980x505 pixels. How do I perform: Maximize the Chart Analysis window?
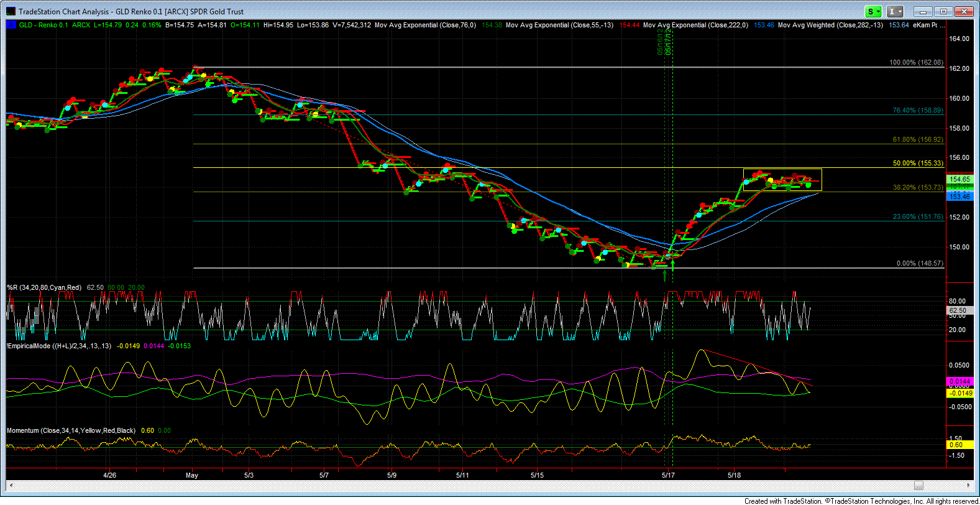943,11
